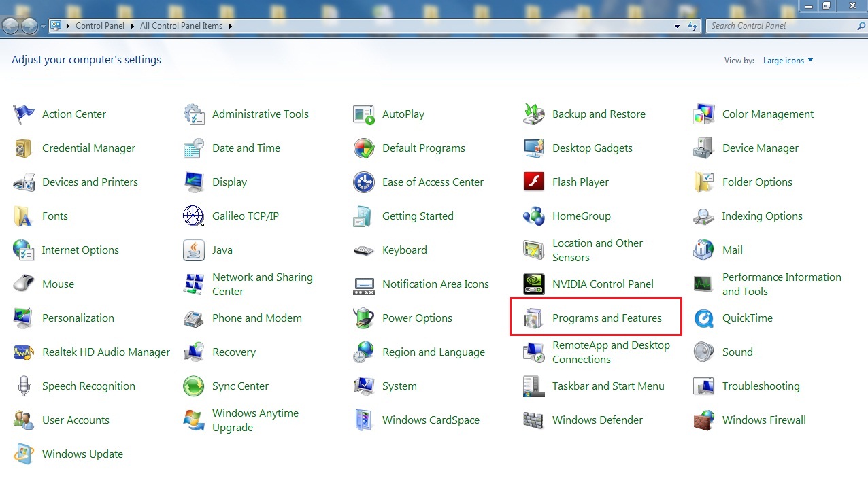This screenshot has height=493, width=868.
Task: Open the Personalization link
Action: [x=78, y=318]
